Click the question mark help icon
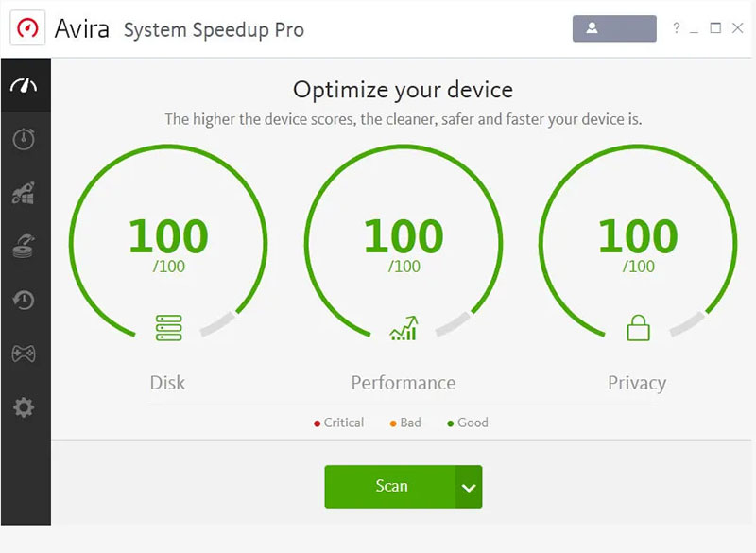 tap(676, 28)
